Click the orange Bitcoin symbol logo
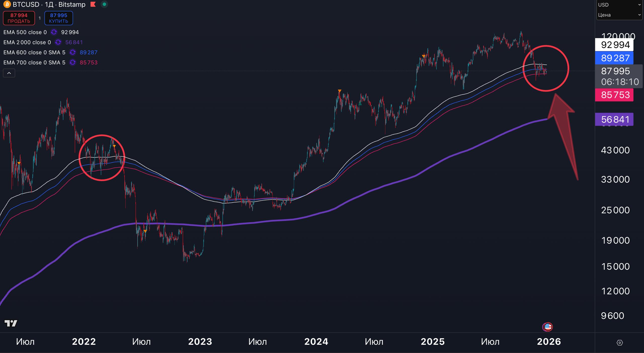The height and width of the screenshot is (353, 644). 7,5
